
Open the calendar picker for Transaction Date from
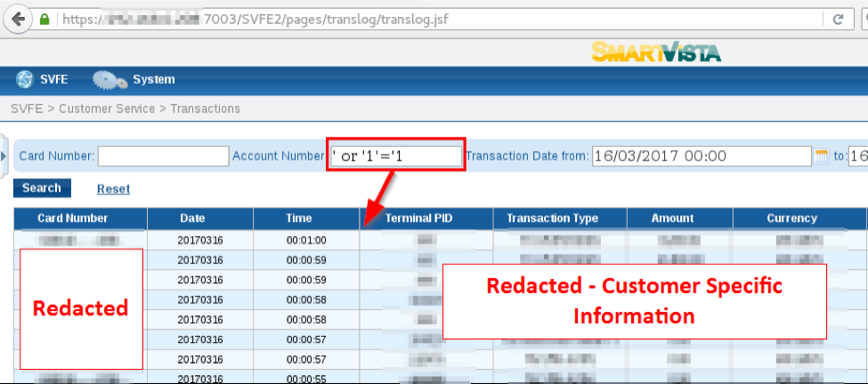822,157
